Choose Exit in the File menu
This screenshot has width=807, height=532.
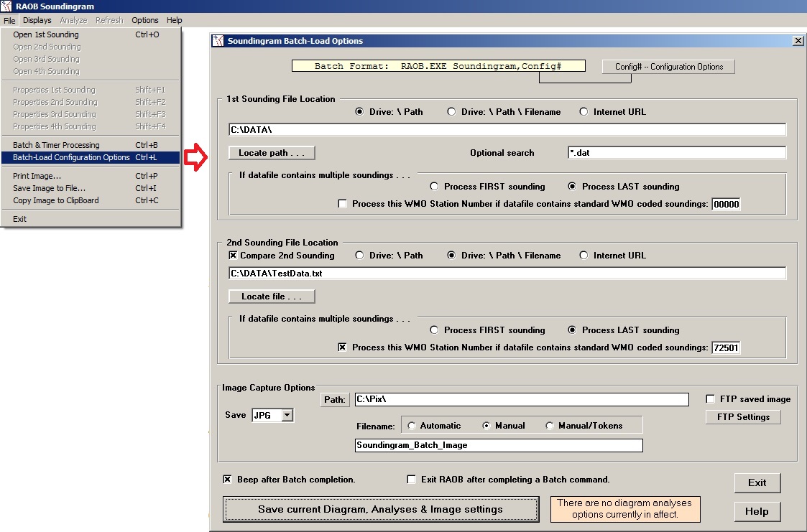(91, 219)
